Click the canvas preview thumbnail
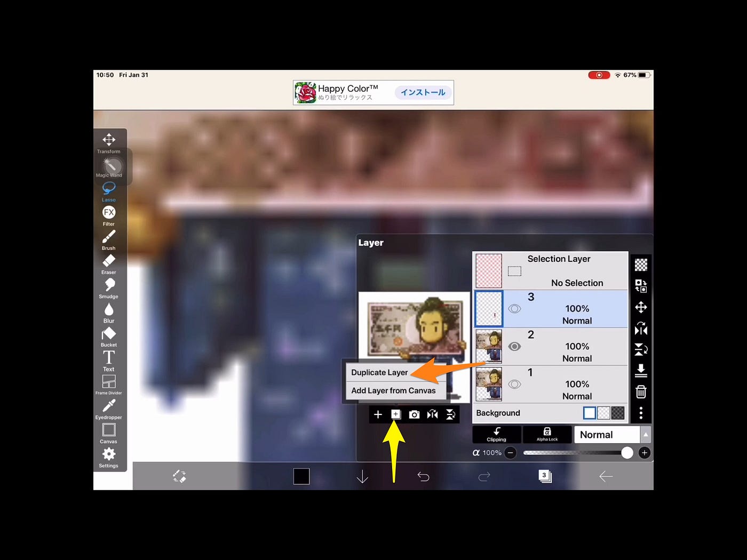The width and height of the screenshot is (747, 560). (x=414, y=347)
